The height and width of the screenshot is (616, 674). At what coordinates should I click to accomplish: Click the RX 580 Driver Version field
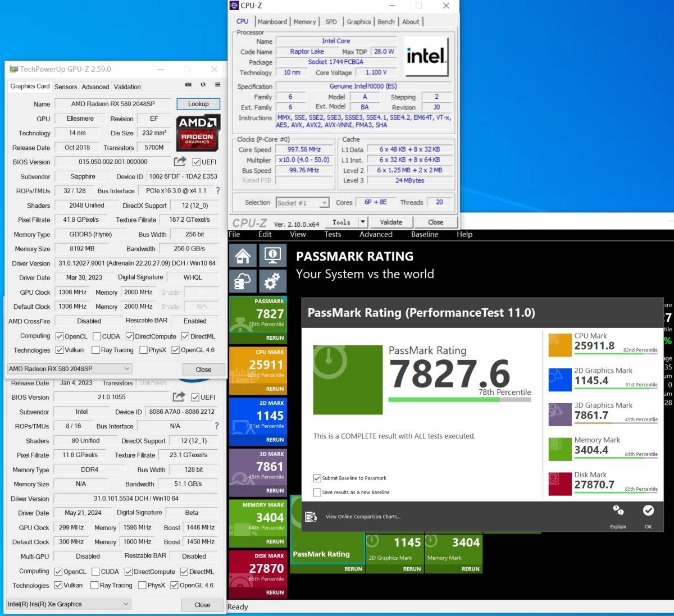[137, 263]
